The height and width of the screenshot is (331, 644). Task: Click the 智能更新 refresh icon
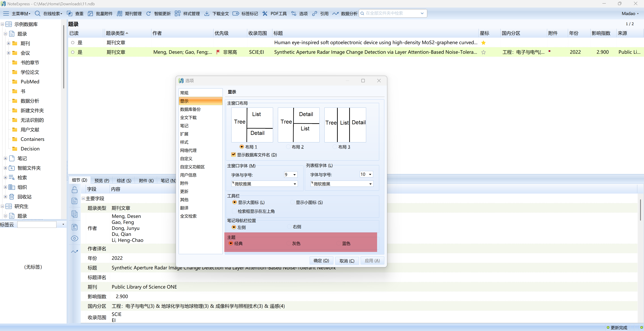[x=149, y=14]
